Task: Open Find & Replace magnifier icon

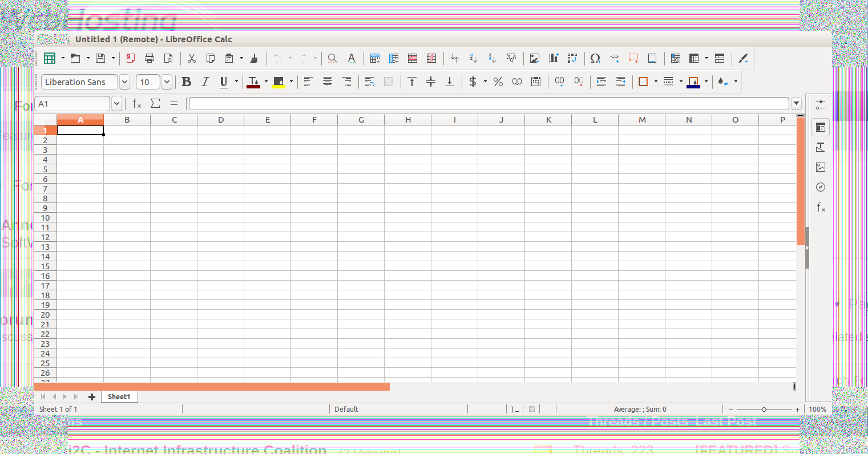Action: coord(332,58)
